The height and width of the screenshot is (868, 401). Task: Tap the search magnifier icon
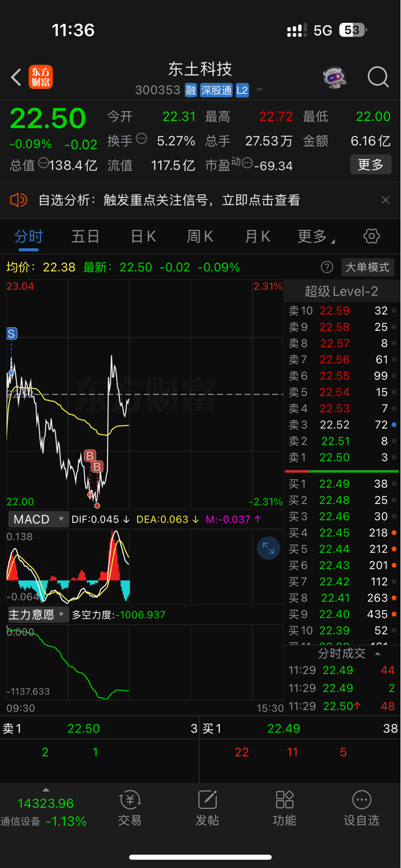coord(378,77)
